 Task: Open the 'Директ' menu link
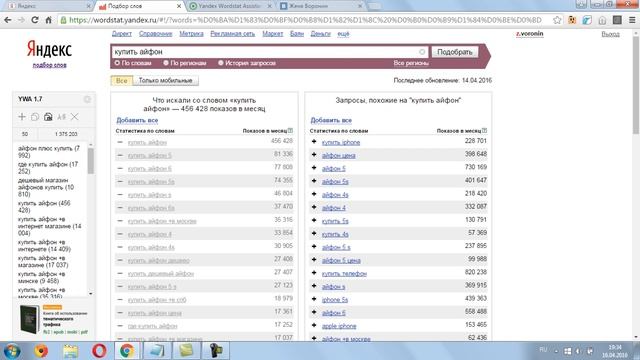pos(122,34)
